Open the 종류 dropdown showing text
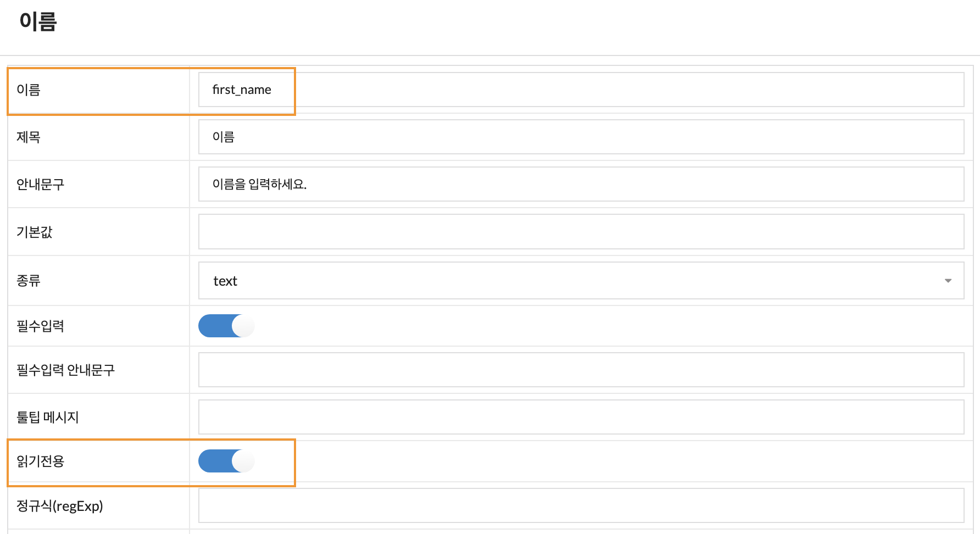 tap(581, 281)
